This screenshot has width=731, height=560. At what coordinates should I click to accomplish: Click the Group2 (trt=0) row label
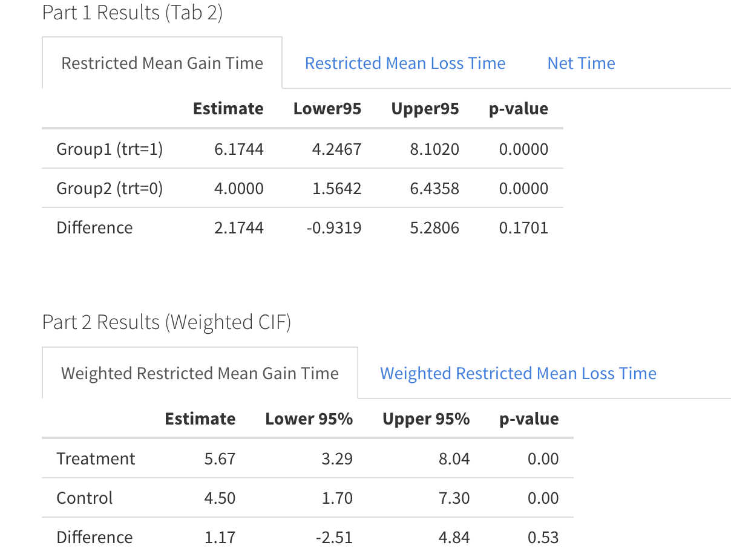pos(110,189)
